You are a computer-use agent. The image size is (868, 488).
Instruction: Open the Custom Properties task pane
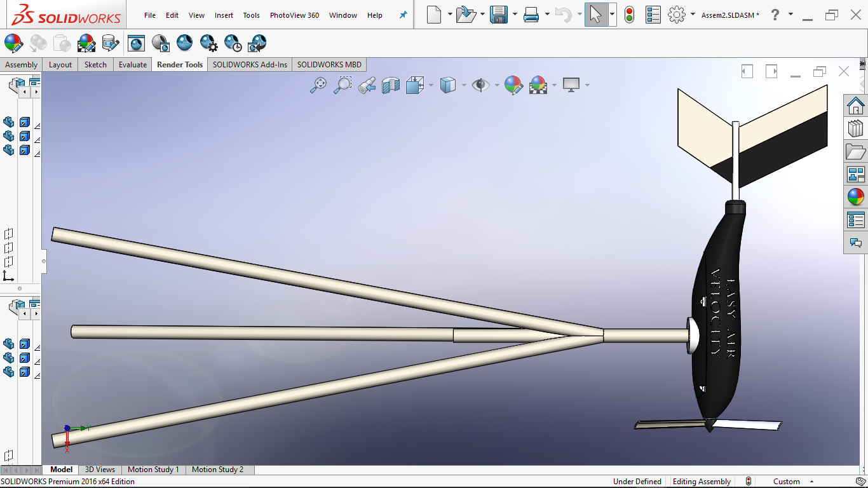point(856,220)
